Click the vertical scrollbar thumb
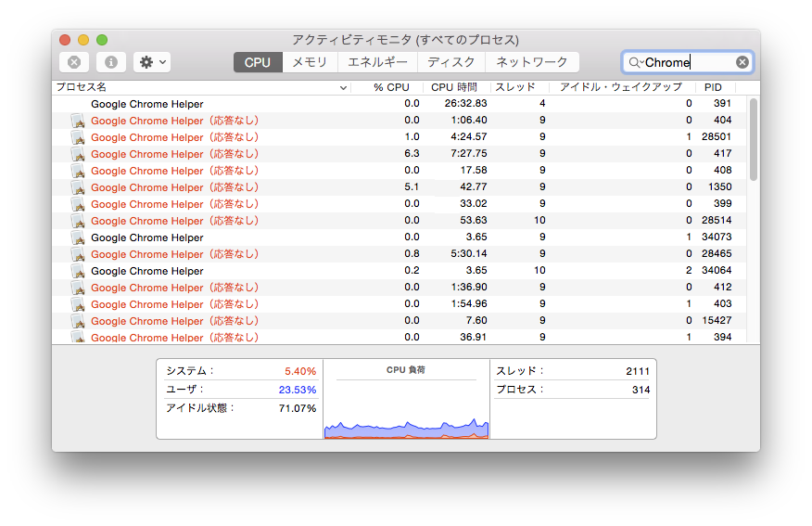Viewport: 812px width, 526px height. (x=754, y=139)
